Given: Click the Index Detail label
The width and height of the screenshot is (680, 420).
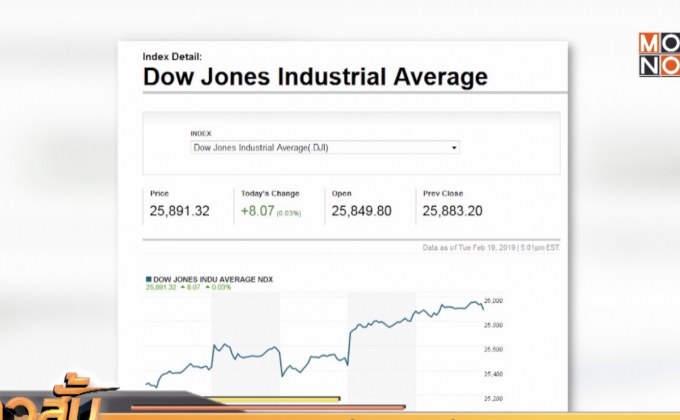Looking at the screenshot, I should coord(172,56).
